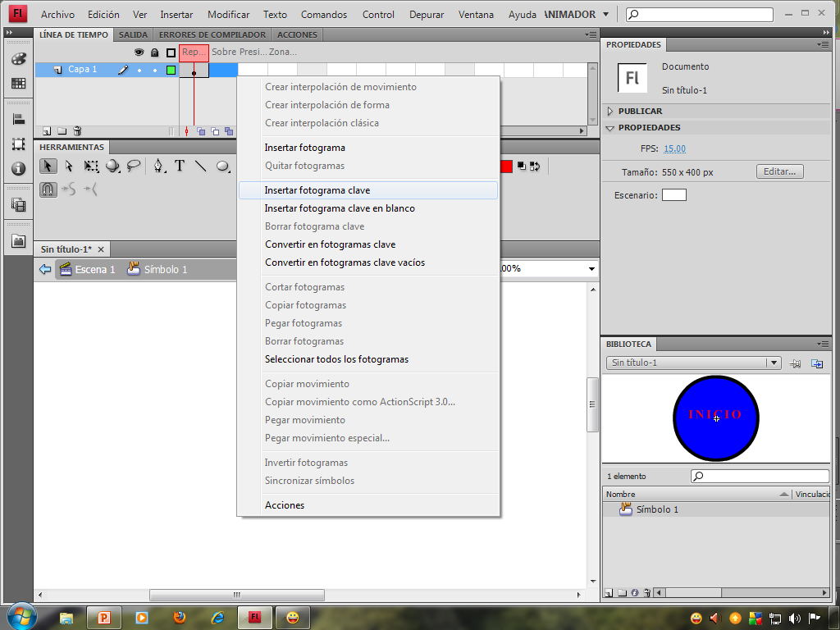Collapse the PROPIEDADES section
Screen dimensions: 840x630
click(648, 127)
